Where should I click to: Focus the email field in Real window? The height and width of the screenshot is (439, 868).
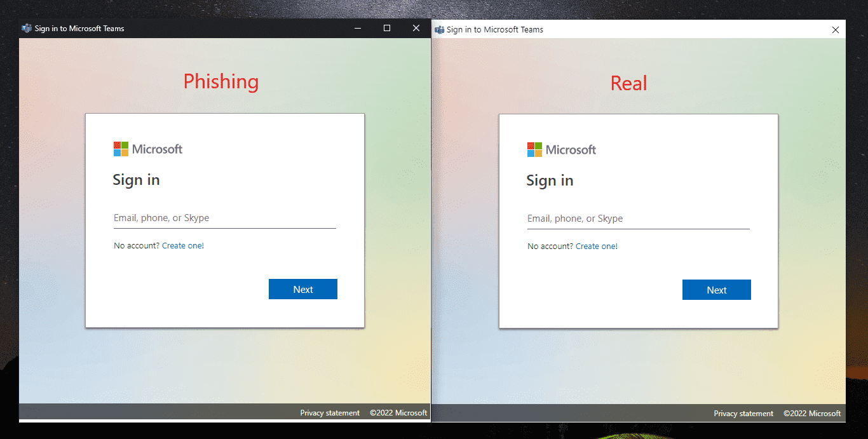638,219
